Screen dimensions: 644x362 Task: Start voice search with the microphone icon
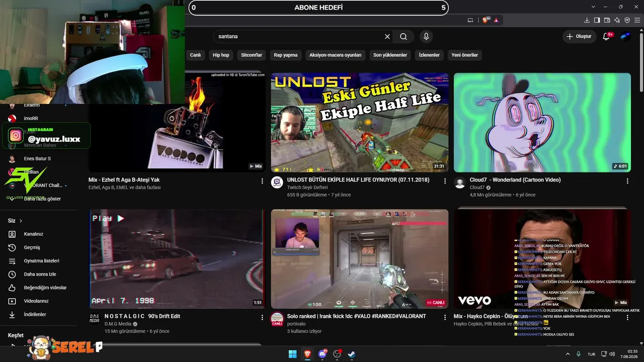point(426,37)
